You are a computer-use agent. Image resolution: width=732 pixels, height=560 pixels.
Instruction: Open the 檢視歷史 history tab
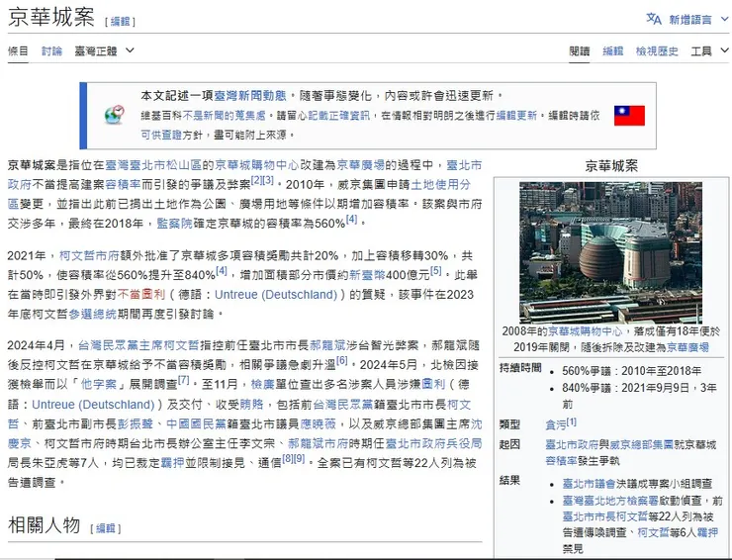(657, 50)
